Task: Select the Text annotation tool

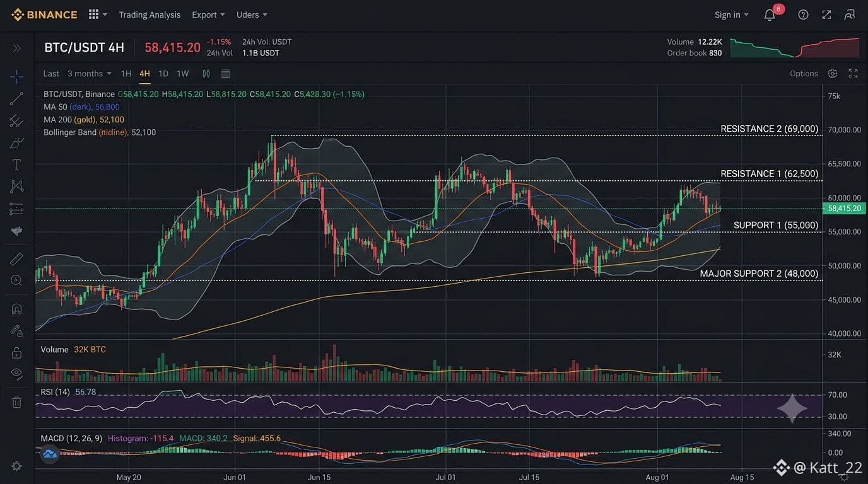Action: tap(16, 164)
